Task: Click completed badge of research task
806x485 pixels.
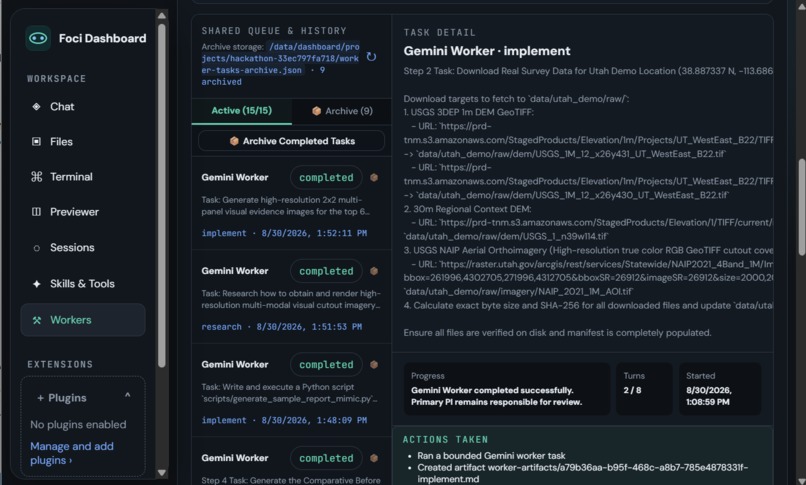Action: [326, 271]
